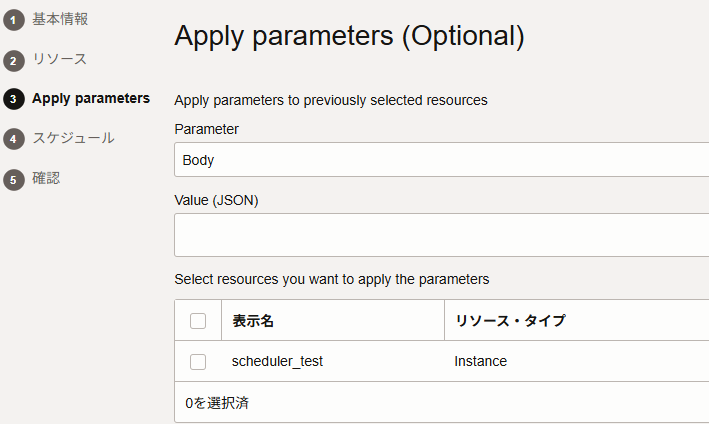Click the 0を選択済 selection count footer
This screenshot has height=424, width=709.
pyautogui.click(x=217, y=403)
